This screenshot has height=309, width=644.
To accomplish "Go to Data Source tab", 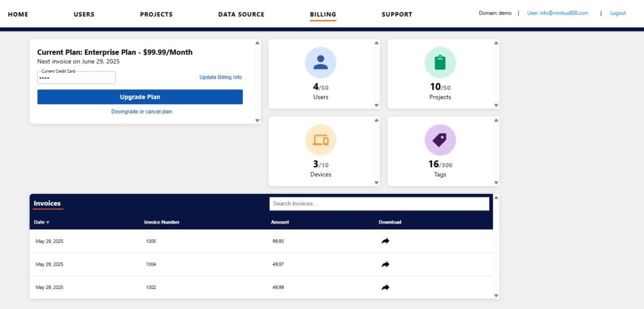I will click(x=241, y=14).
